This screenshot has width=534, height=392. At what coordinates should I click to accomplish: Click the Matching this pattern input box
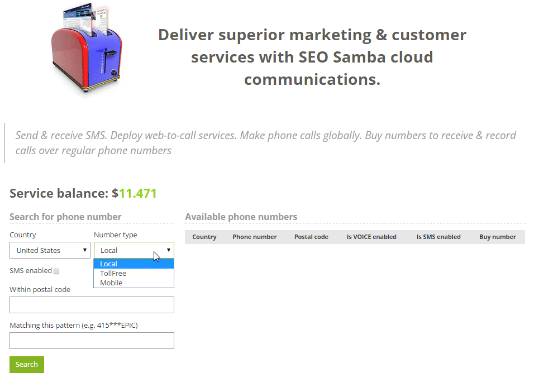[x=92, y=341]
